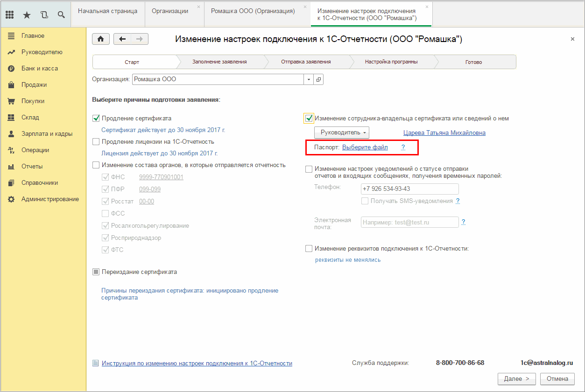
Task: Click реквизиты не менялись link
Action: tap(348, 260)
